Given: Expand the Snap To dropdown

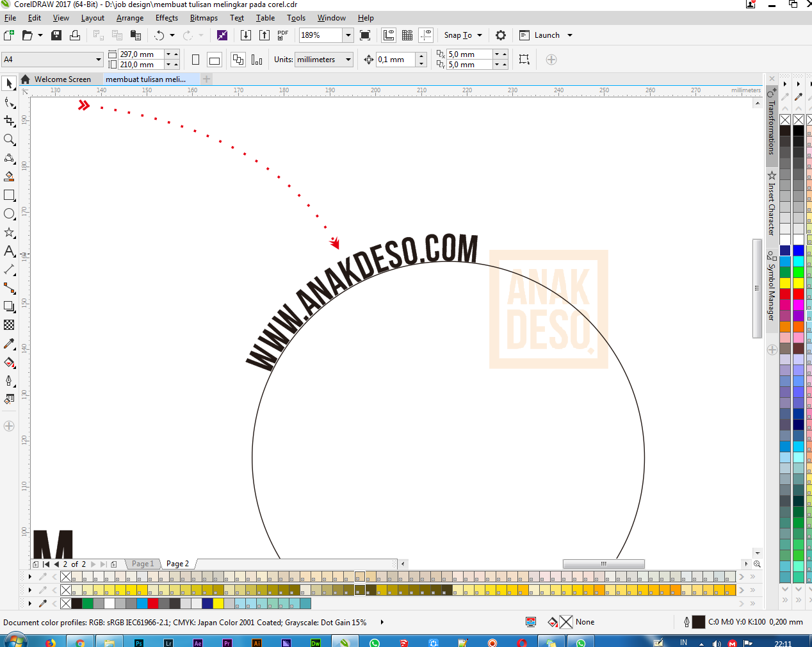Looking at the screenshot, I should click(x=480, y=35).
